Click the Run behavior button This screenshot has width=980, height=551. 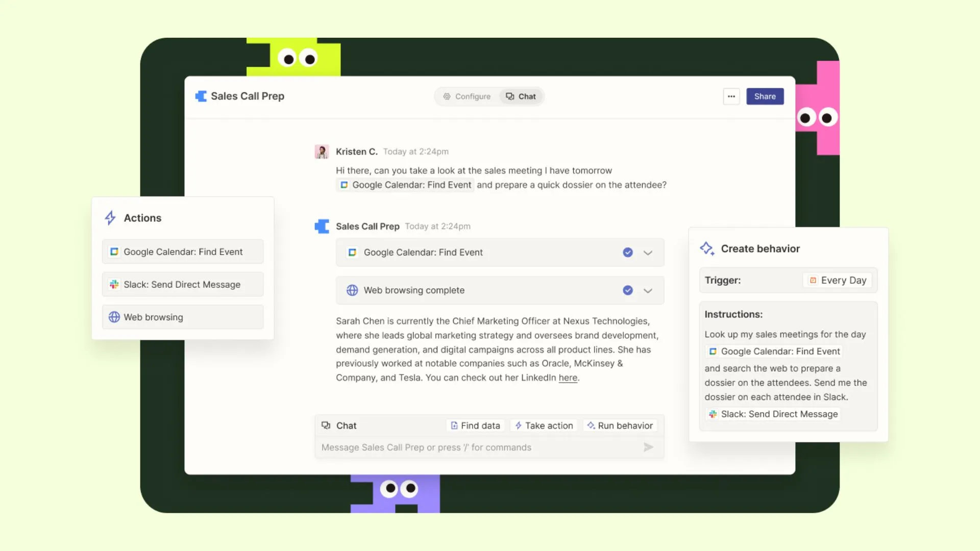(x=620, y=425)
